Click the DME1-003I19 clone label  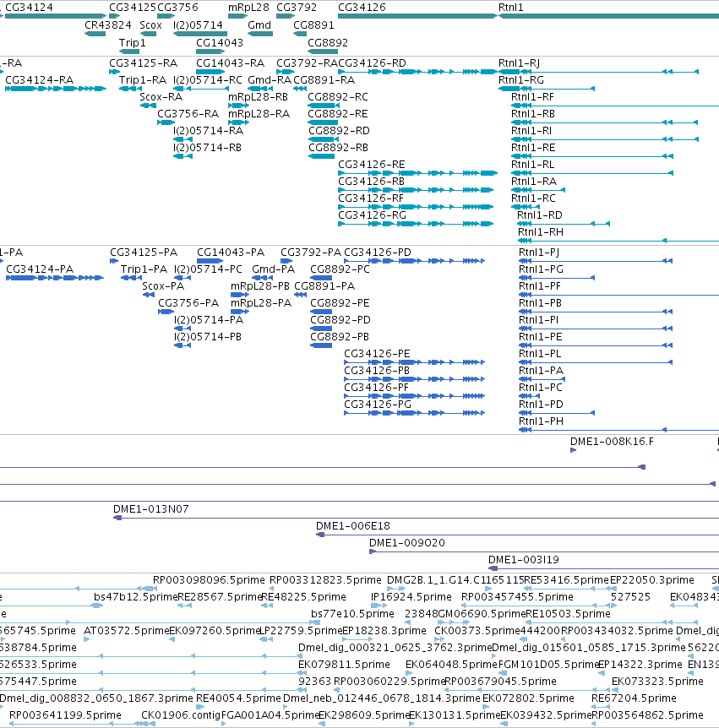(x=524, y=559)
